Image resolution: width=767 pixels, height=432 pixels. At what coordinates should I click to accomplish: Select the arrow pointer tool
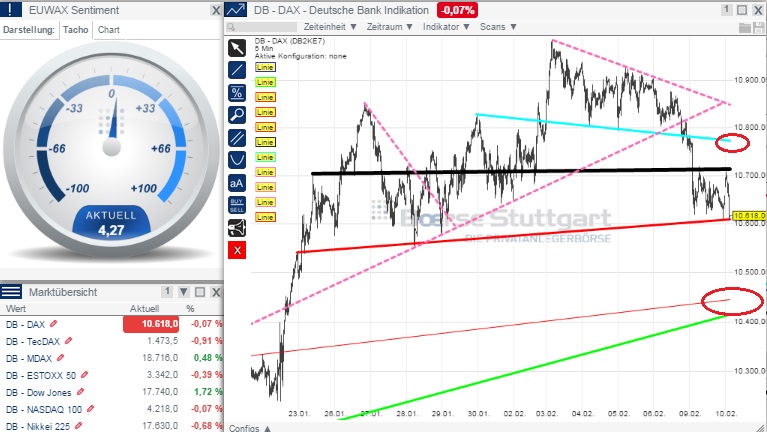pyautogui.click(x=237, y=48)
